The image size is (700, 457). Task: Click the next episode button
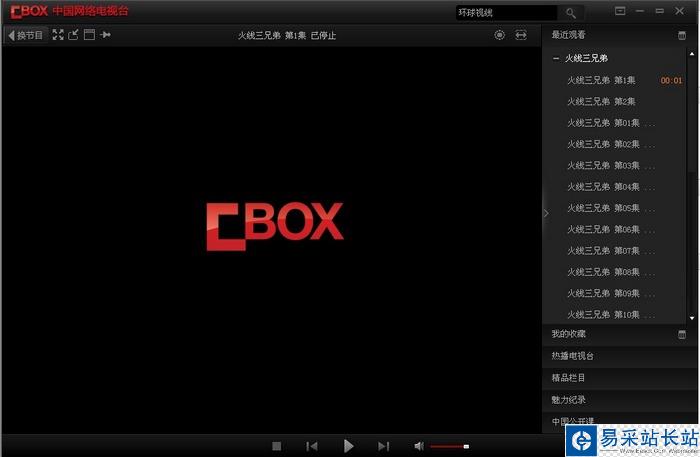(x=383, y=446)
